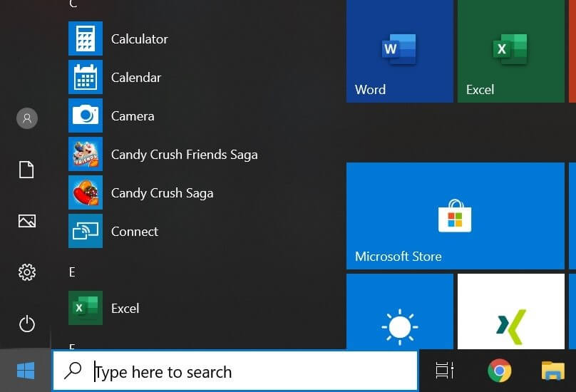Click the user account avatar
The height and width of the screenshot is (392, 576).
pos(27,118)
